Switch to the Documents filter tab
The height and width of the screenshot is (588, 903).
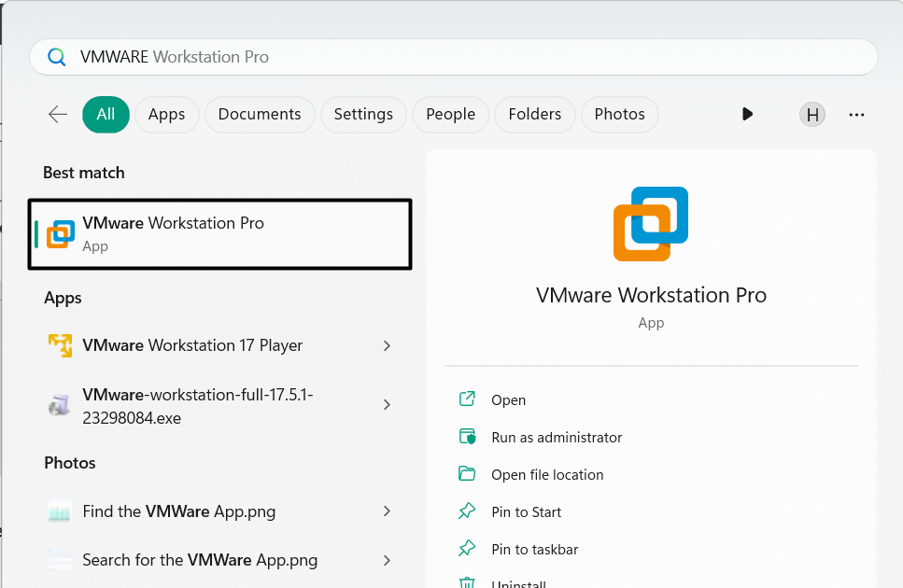click(259, 114)
